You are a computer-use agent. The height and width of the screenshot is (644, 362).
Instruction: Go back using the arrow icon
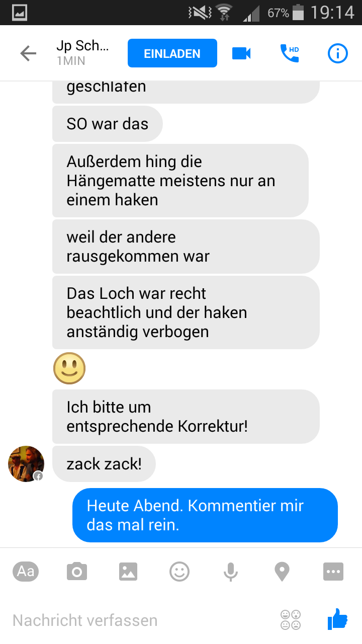[x=28, y=53]
